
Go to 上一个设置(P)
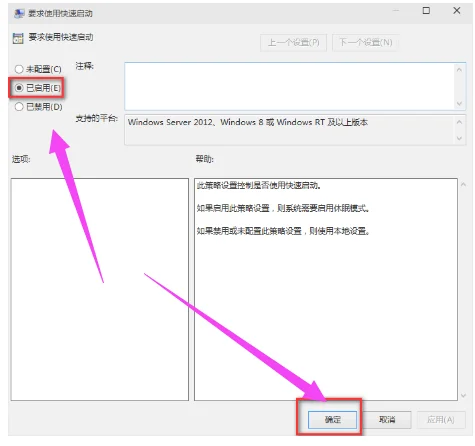pos(293,42)
